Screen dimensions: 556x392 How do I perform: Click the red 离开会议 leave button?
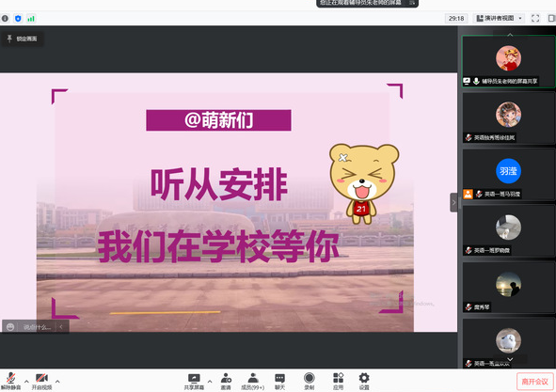point(534,382)
